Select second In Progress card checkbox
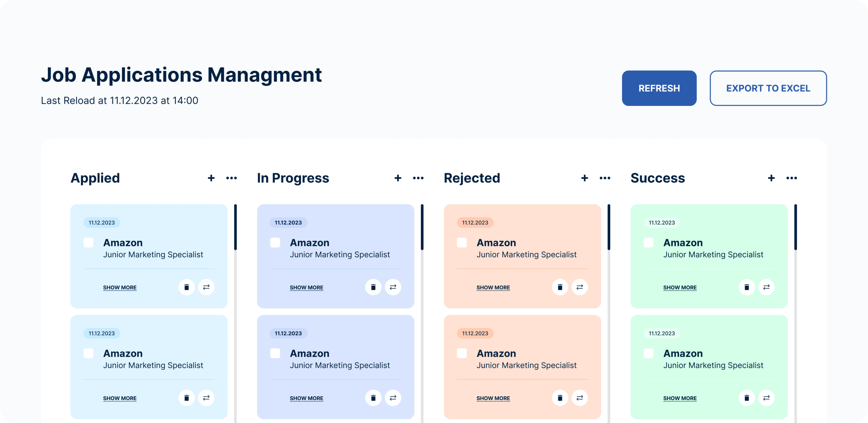Image resolution: width=868 pixels, height=423 pixels. pos(275,353)
